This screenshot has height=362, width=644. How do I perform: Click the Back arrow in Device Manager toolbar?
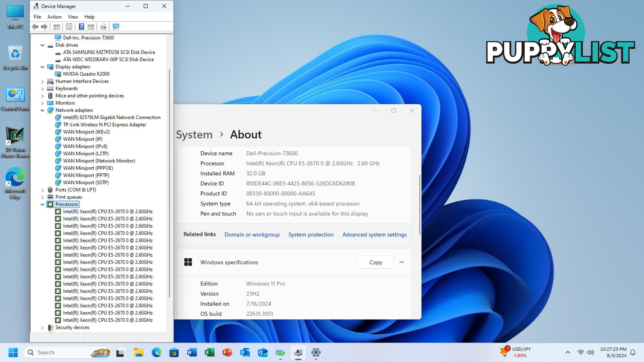click(35, 27)
